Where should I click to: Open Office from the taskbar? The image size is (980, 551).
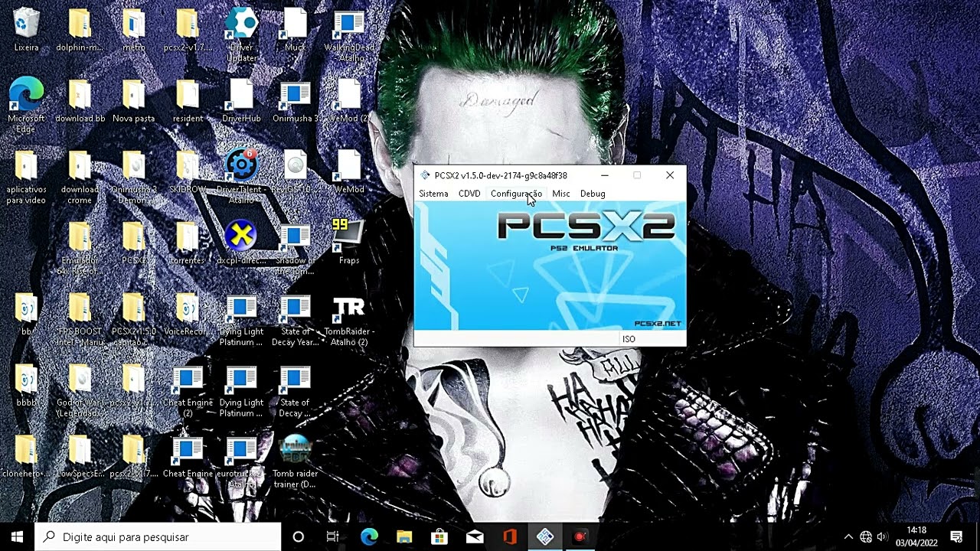tap(510, 536)
